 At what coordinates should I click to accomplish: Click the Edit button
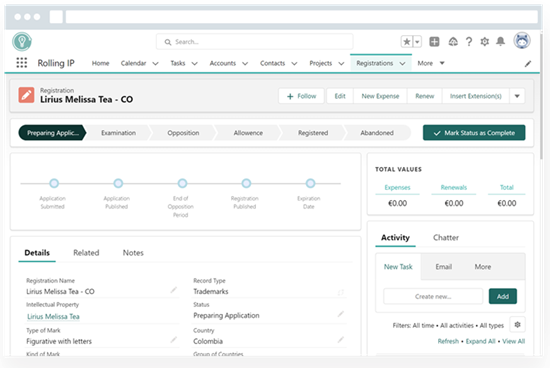[340, 96]
